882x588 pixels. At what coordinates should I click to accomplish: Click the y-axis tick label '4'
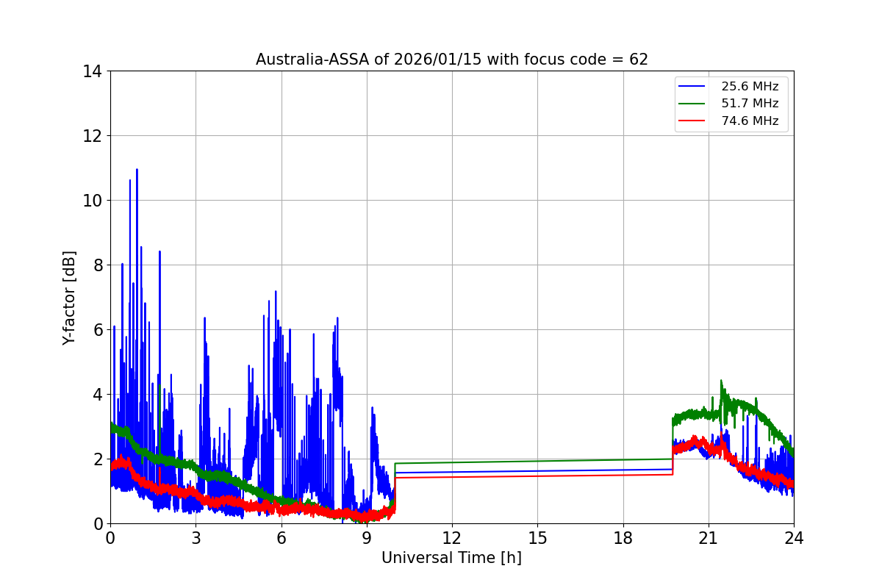pyautogui.click(x=96, y=395)
